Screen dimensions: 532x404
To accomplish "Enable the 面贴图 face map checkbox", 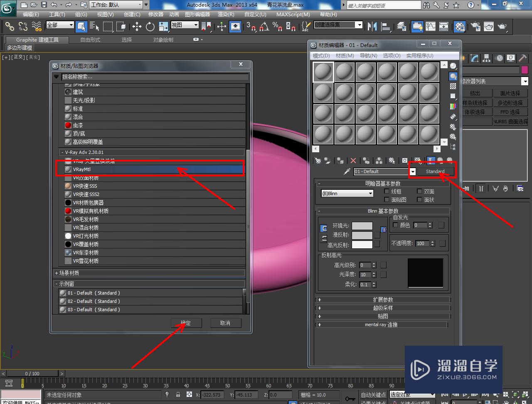I will [387, 200].
